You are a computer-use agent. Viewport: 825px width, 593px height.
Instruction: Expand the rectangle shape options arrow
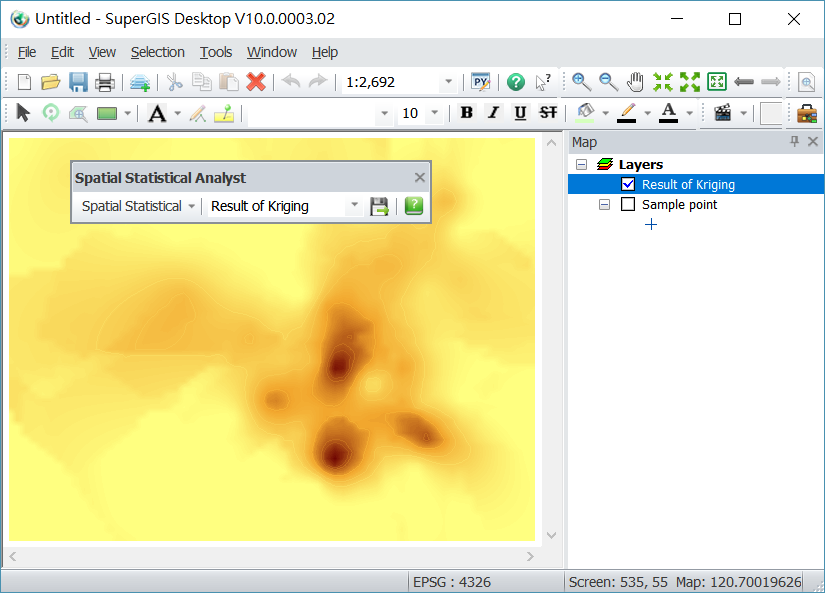pos(127,113)
